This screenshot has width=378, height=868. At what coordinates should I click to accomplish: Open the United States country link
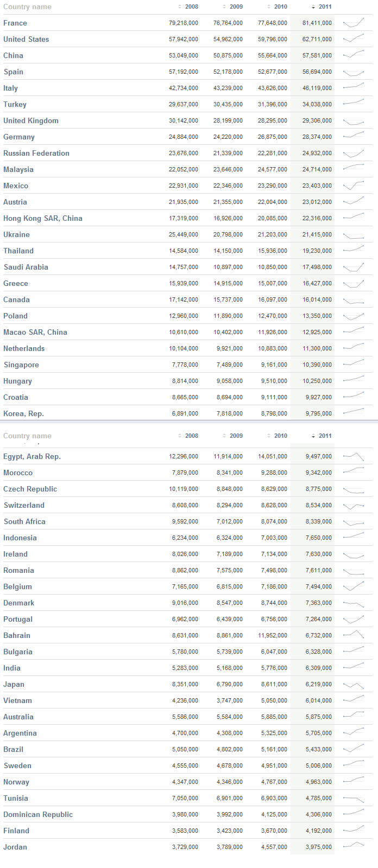(26, 39)
